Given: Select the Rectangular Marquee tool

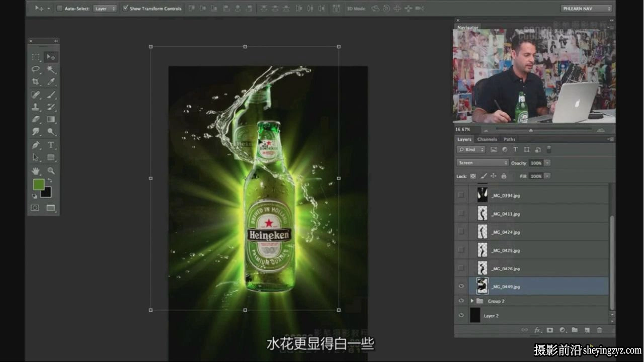Looking at the screenshot, I should click(x=36, y=57).
